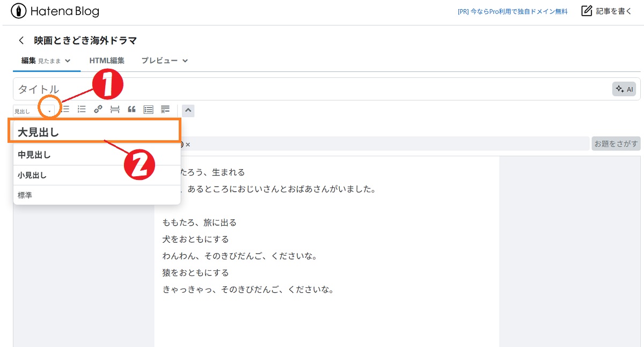644x347 pixels.
Task: Click the お題をさがす button
Action: coord(616,143)
